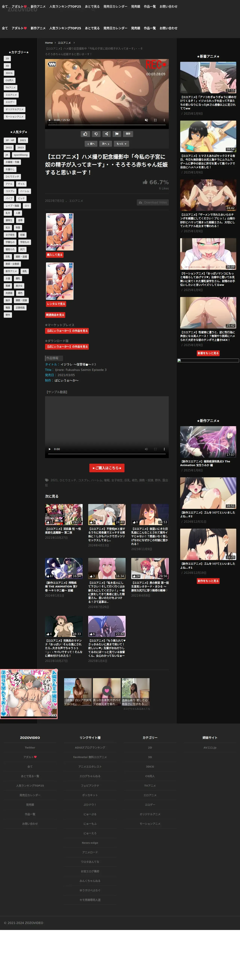This screenshot has height=980, width=240.
Task: Seek using the main video progress bar
Action: 107,125
